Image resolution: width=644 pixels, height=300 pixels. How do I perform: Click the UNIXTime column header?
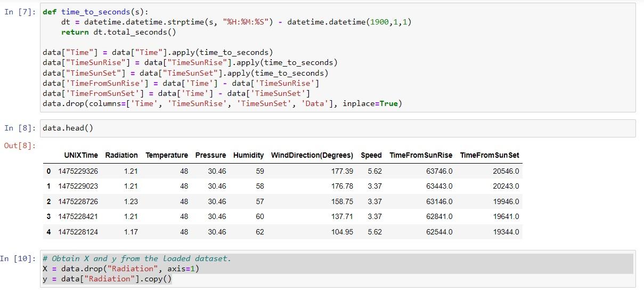click(x=81, y=155)
